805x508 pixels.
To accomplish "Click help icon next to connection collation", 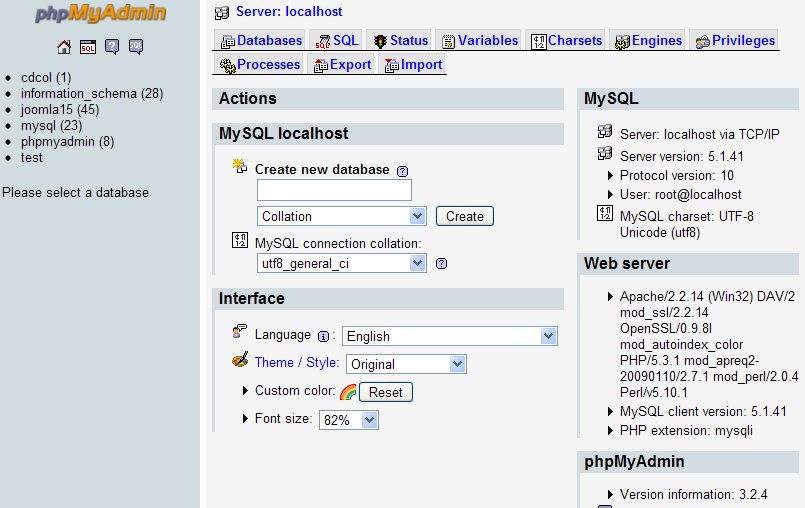I will pos(441,264).
